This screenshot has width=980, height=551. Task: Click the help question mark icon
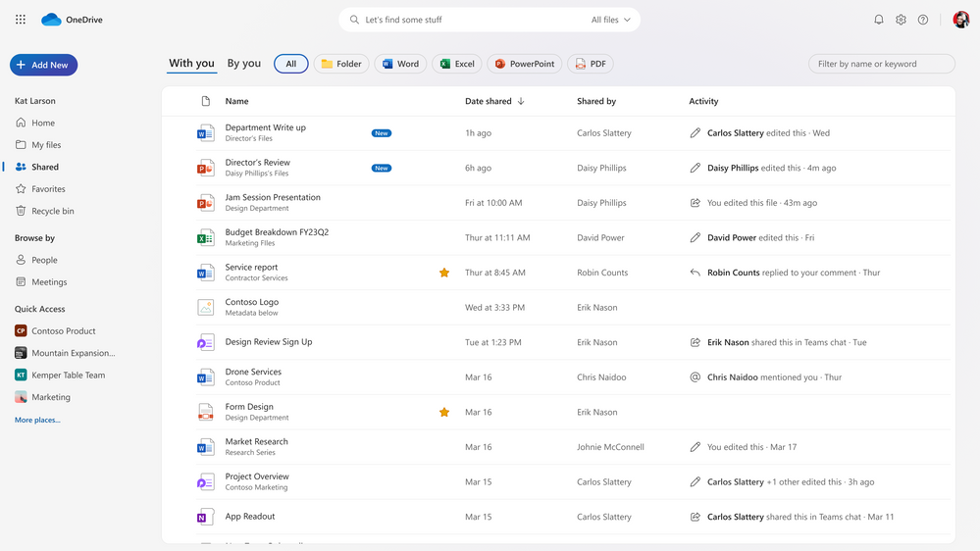coord(923,20)
